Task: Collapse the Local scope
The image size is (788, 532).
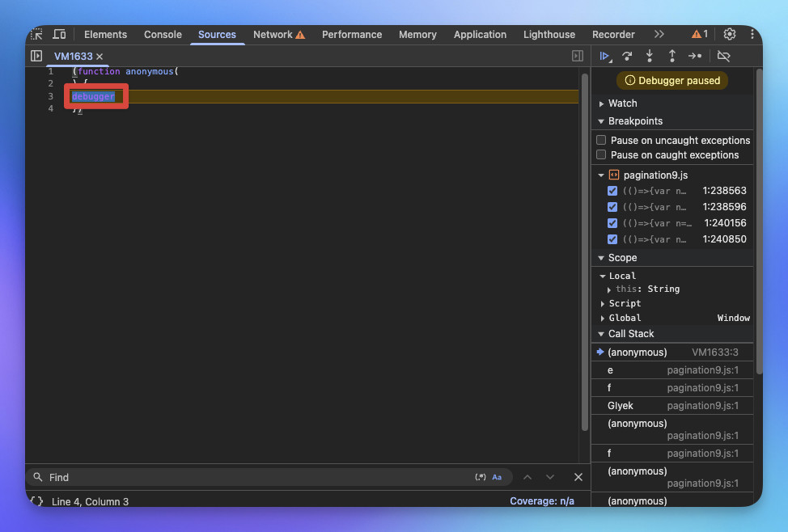Action: pyautogui.click(x=603, y=276)
